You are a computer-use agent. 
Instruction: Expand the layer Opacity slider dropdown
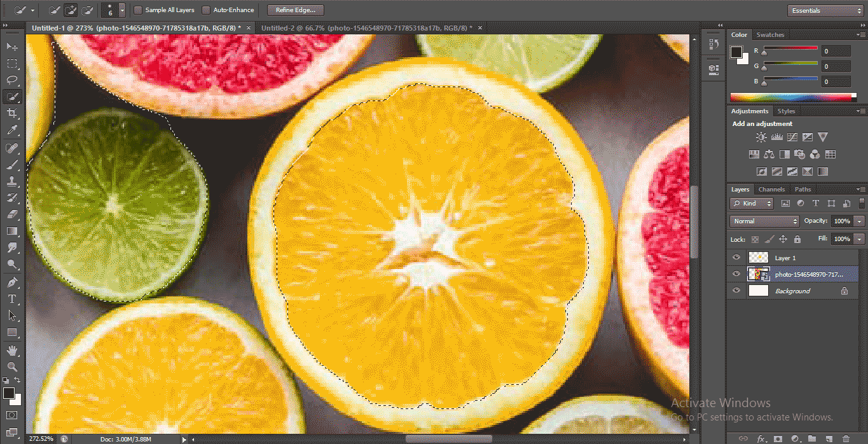coord(860,221)
